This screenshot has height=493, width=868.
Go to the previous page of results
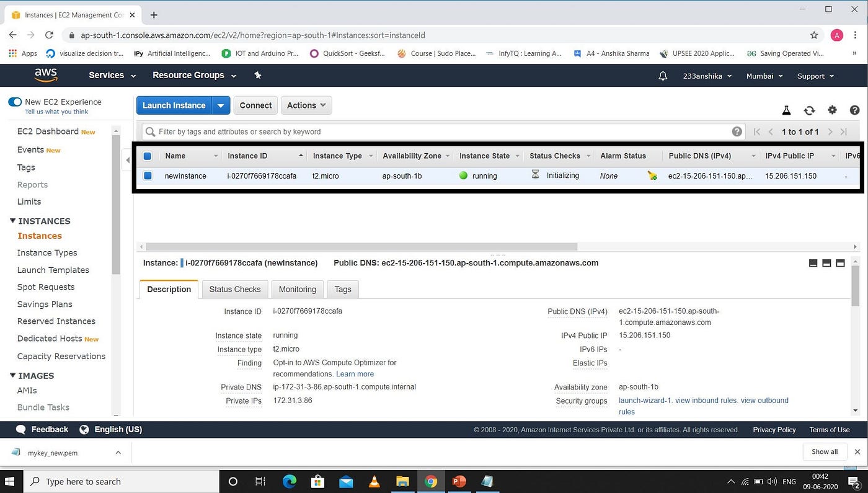point(771,131)
